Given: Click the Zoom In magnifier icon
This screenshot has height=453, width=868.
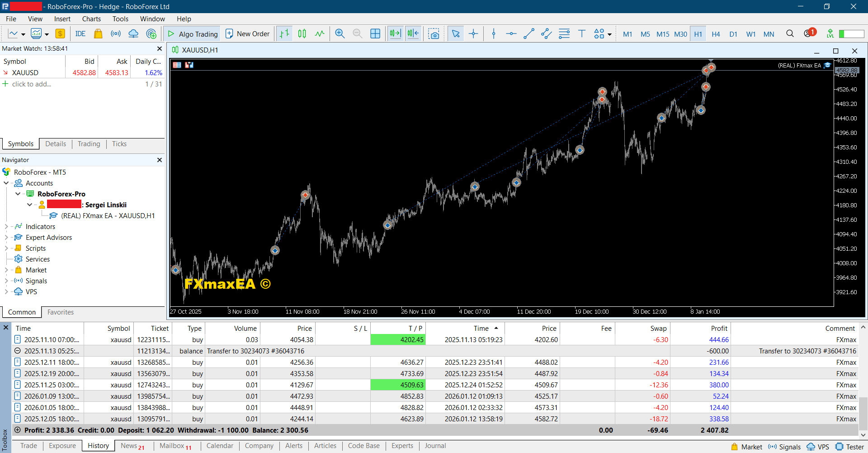Looking at the screenshot, I should (340, 34).
